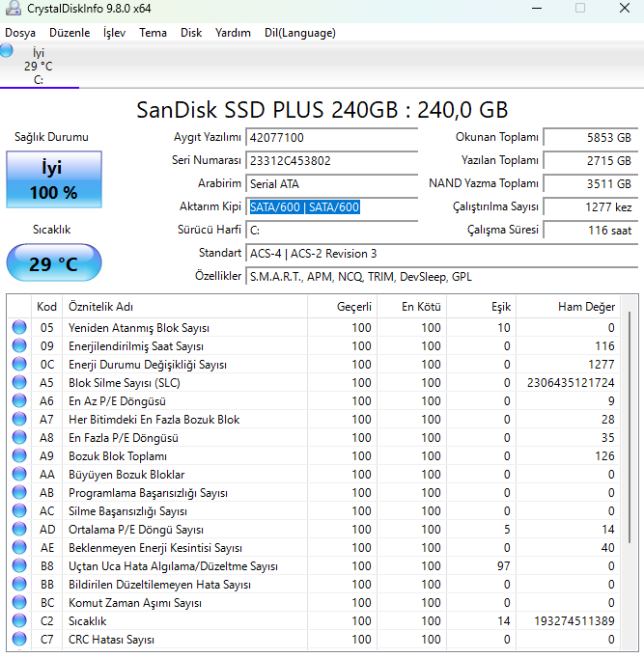Viewport: 644px width, 658px height.
Task: Click the En Kötü column header
Action: 412,307
